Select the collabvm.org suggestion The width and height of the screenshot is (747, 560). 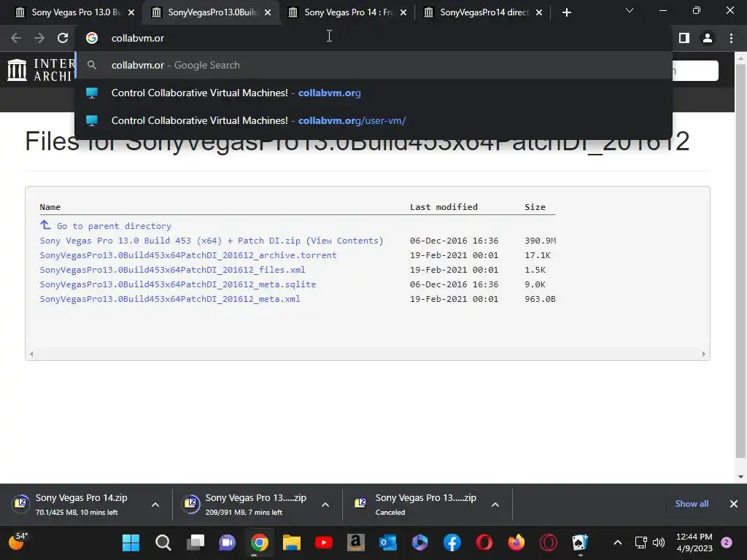tap(373, 93)
